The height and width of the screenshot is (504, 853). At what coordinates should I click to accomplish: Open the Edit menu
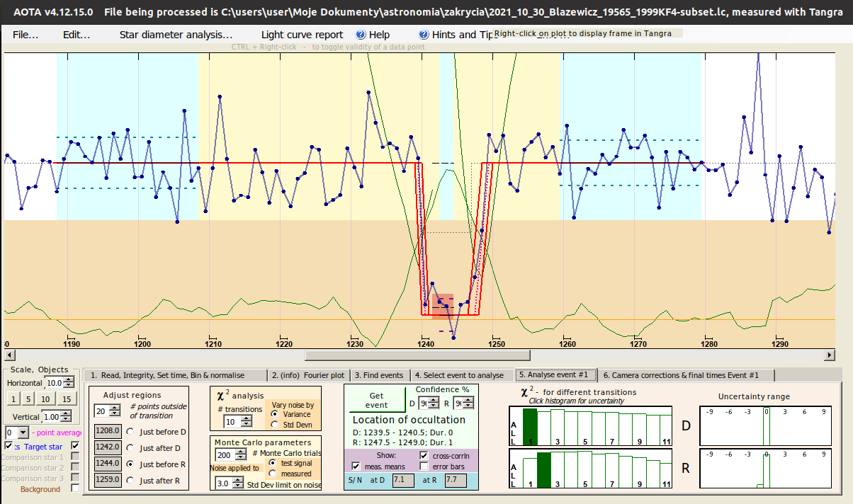pos(77,35)
